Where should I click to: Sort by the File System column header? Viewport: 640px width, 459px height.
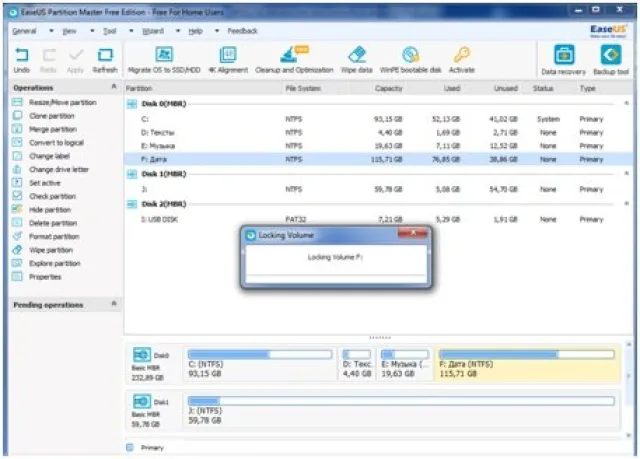click(x=303, y=89)
